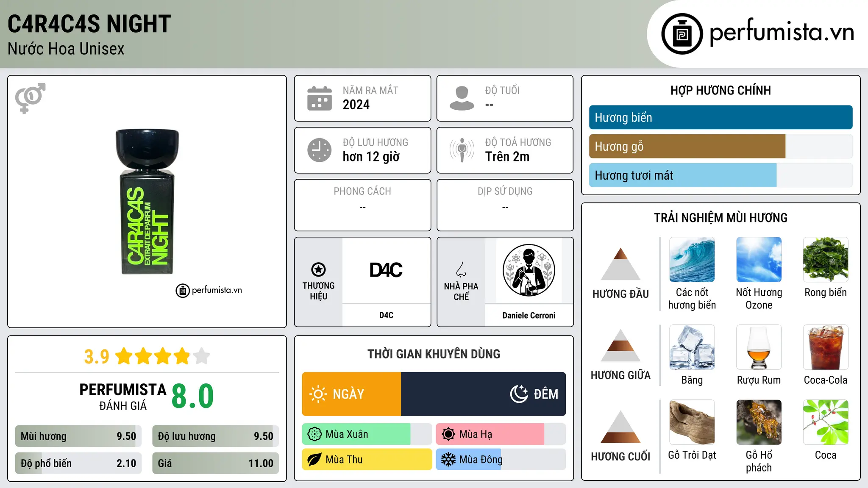
Task: Click the Trải nghiệm mùi hương heading
Action: pos(721,218)
